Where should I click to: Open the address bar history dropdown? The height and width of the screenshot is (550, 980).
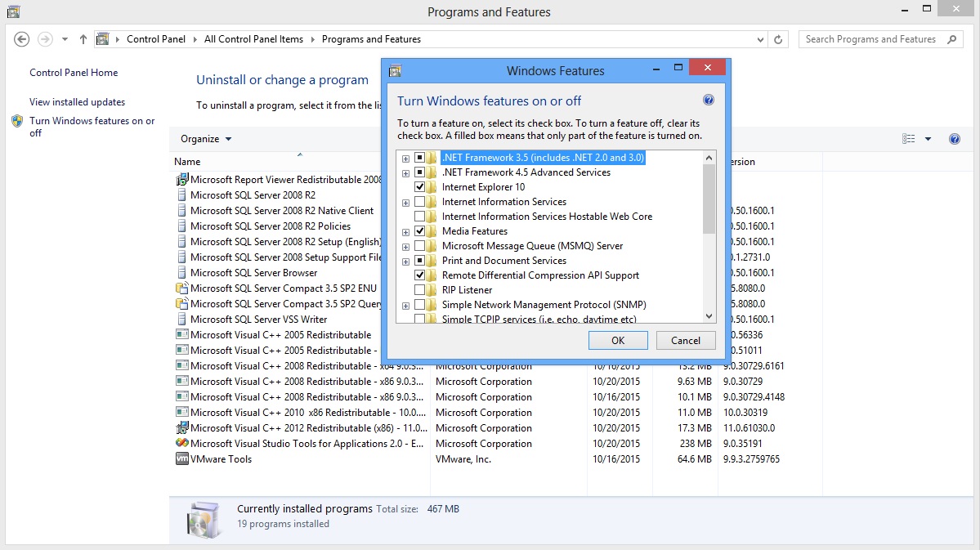point(761,39)
